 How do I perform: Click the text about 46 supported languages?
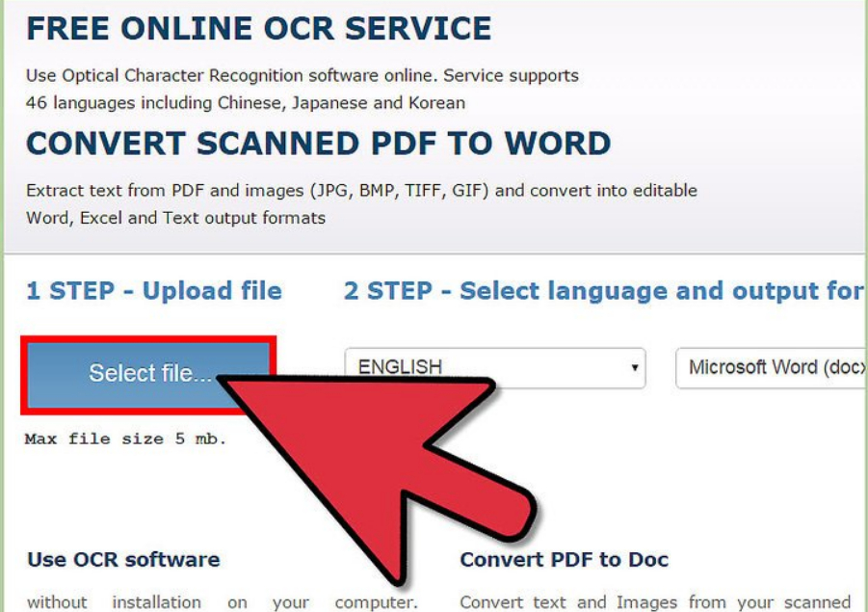point(245,102)
